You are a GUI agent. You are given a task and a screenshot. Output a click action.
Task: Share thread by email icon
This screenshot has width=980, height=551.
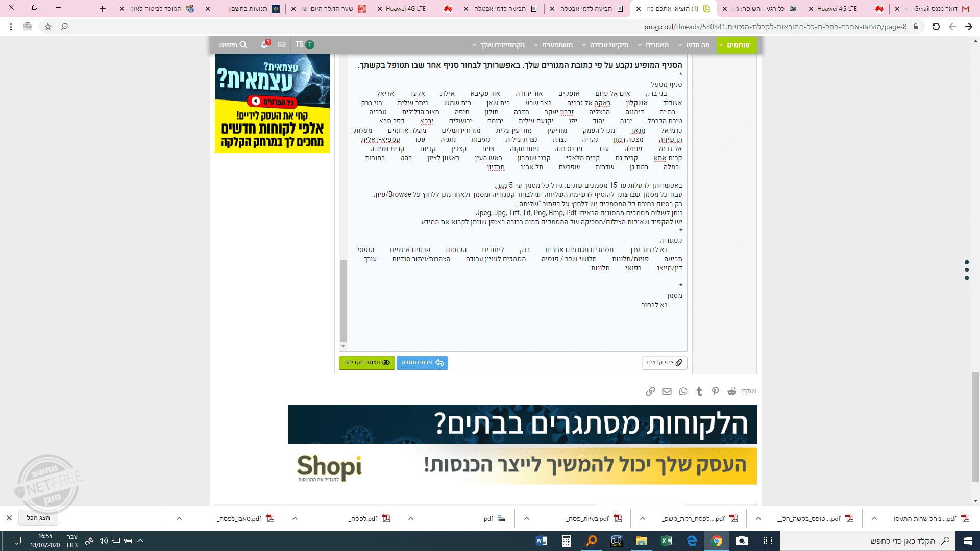pos(667,391)
